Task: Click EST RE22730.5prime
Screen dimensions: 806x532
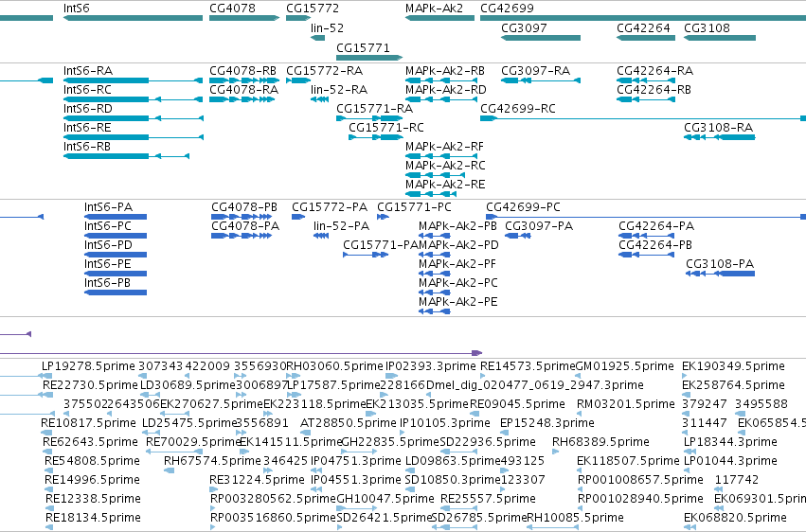Action: click(91, 385)
